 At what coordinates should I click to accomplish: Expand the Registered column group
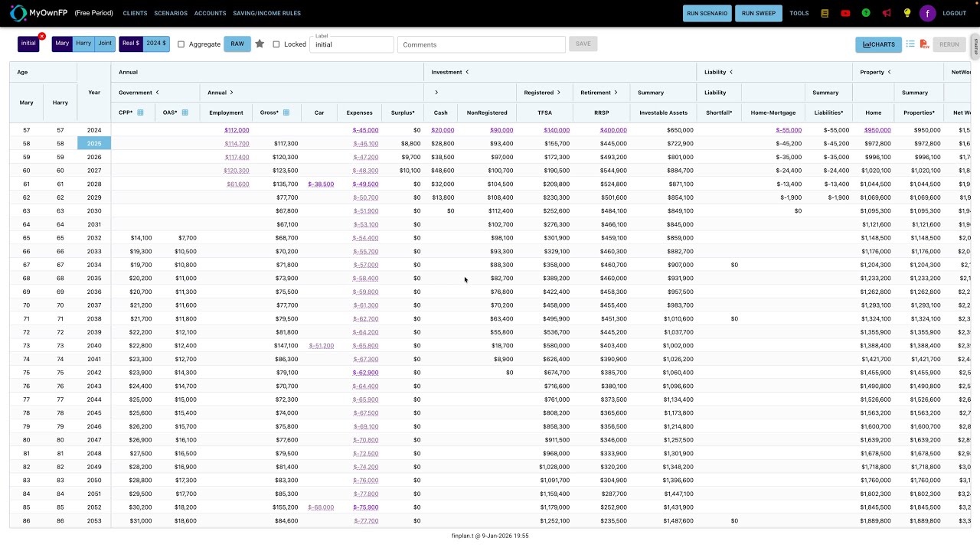(558, 93)
